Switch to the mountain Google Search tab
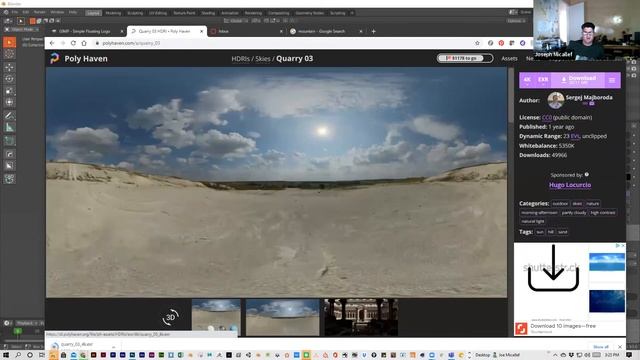Image resolution: width=640 pixels, height=360 pixels. tap(326, 31)
